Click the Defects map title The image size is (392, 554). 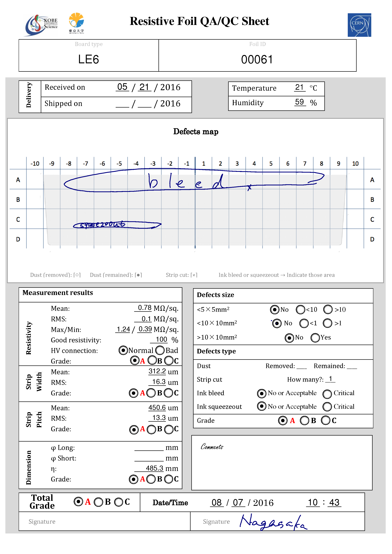pyautogui.click(x=196, y=132)
